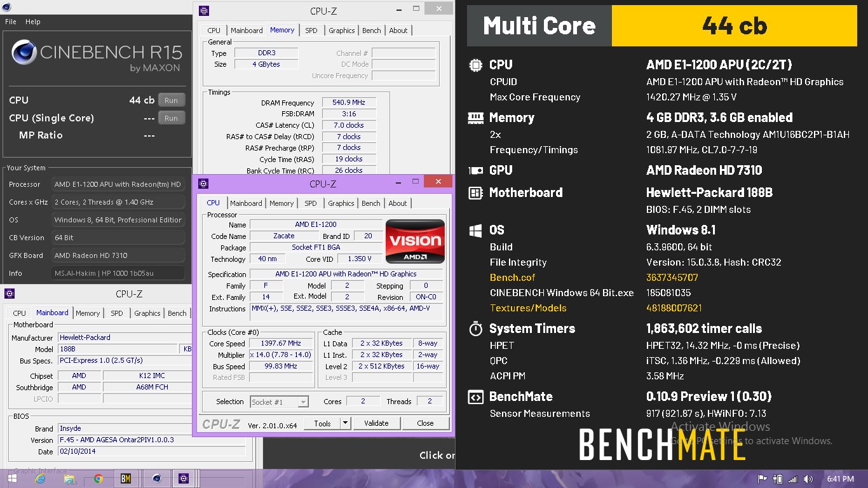
Task: Select the Bench tab in front CPU-Z window
Action: point(371,203)
